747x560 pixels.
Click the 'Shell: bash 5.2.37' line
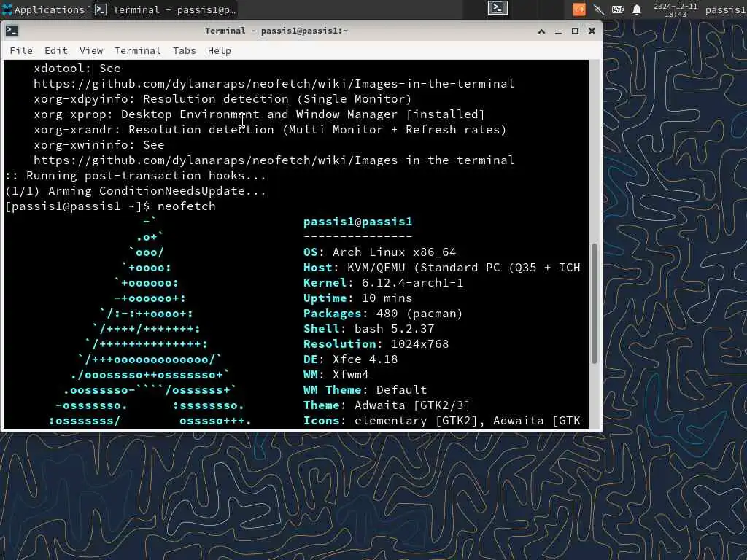368,329
